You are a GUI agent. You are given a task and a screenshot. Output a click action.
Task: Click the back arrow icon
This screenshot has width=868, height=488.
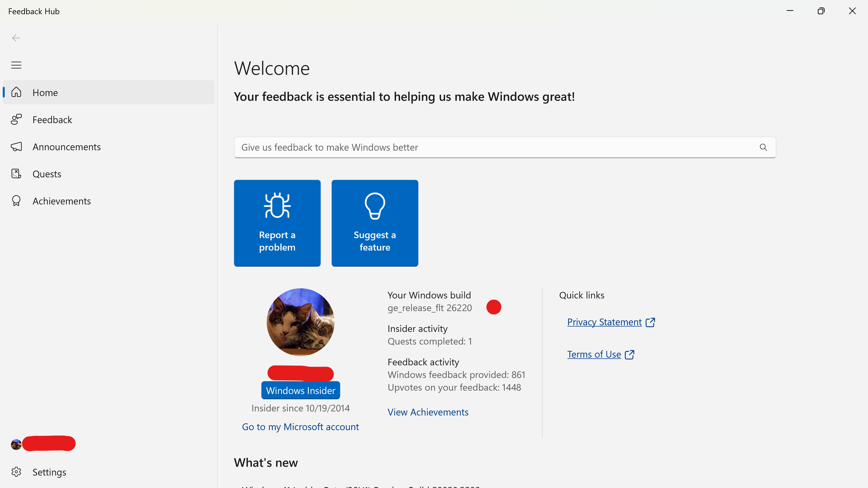click(x=16, y=38)
